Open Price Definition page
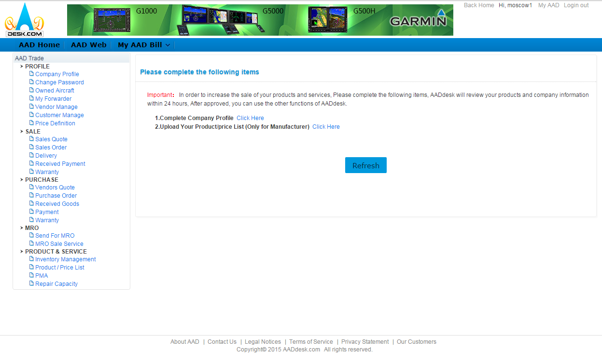The width and height of the screenshot is (602, 364). [x=55, y=123]
